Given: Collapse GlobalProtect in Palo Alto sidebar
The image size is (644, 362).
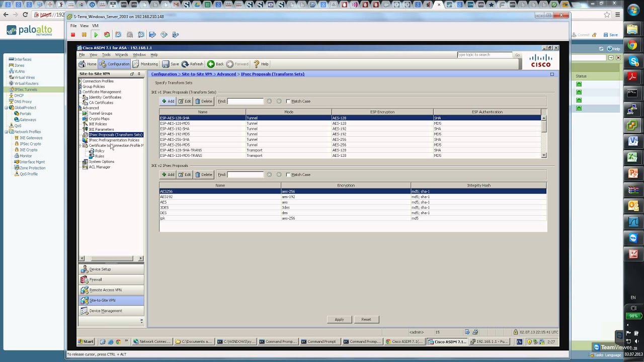Looking at the screenshot, I should click(x=6, y=108).
